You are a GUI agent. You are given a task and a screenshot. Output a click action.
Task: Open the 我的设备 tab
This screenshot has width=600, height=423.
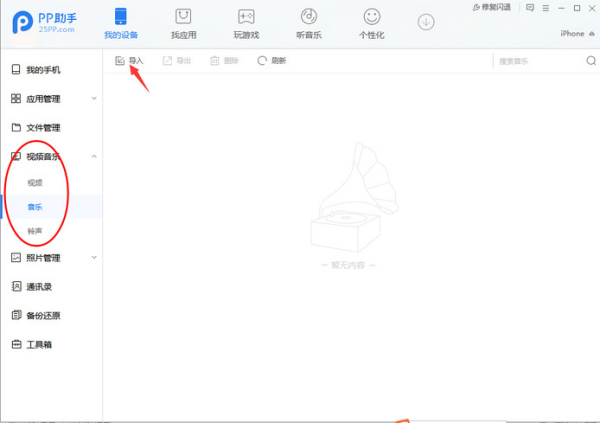121,24
